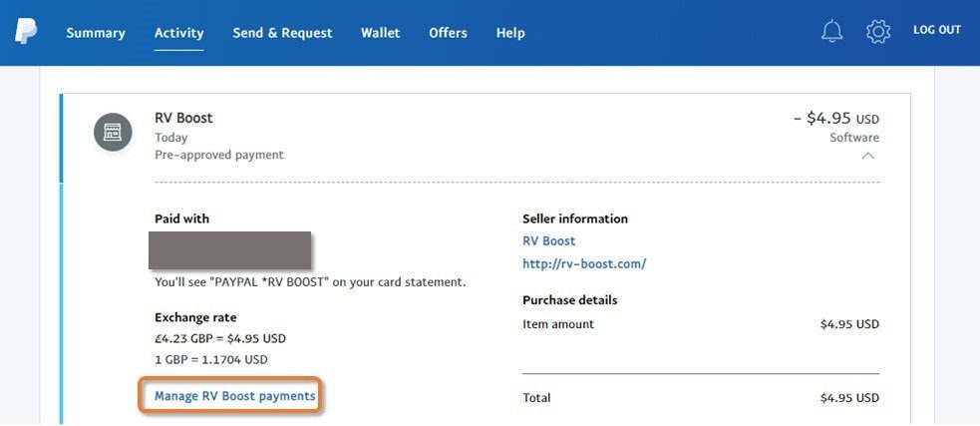Visit the http://rv-boost.com/ link

[584, 264]
